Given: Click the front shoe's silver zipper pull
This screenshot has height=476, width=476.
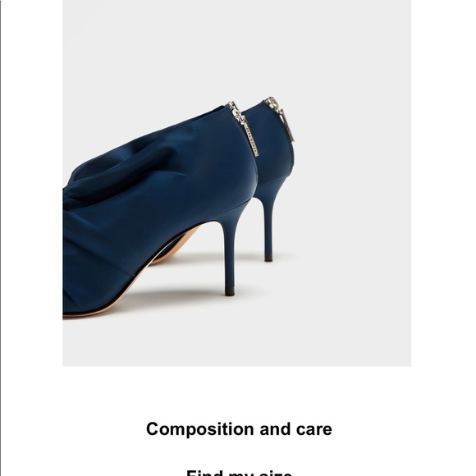Looking at the screenshot, I should [x=244, y=129].
